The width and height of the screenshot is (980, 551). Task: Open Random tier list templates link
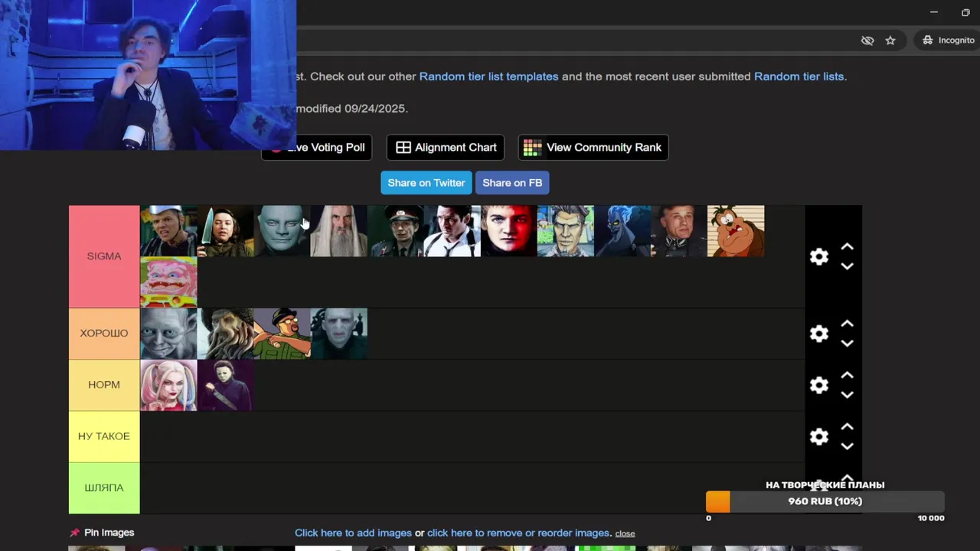(489, 77)
